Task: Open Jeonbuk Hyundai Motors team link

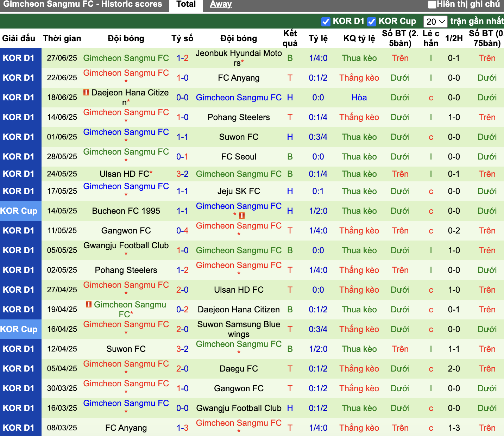Action: (x=239, y=58)
